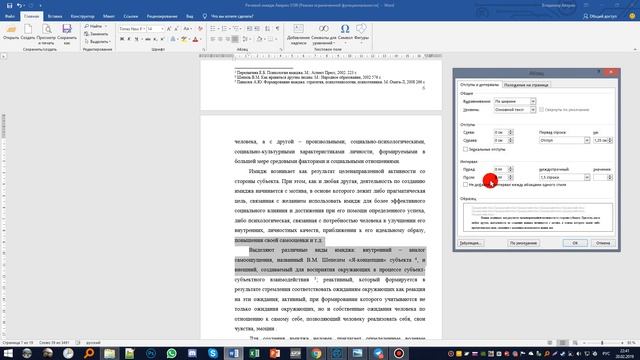Click the bulleted list icon
The height and width of the screenshot is (360, 640).
(213, 29)
